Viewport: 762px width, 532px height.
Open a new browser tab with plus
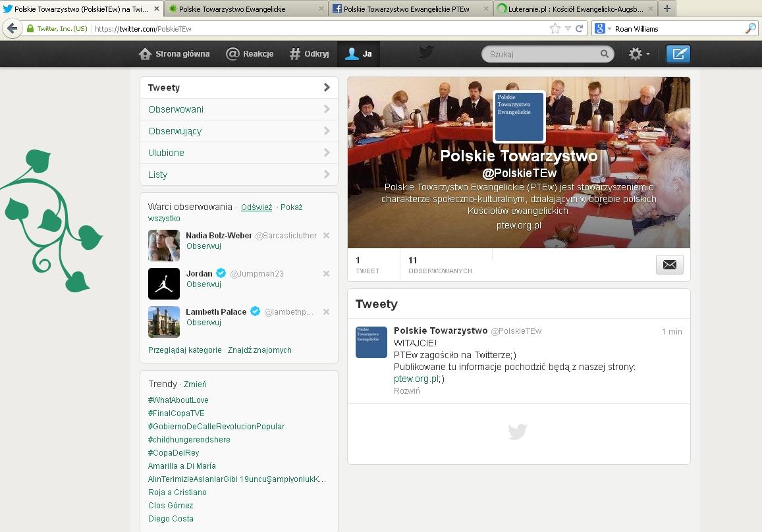[667, 9]
